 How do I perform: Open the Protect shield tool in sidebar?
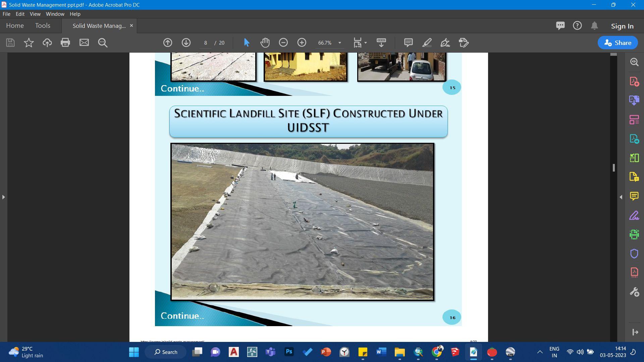point(634,253)
